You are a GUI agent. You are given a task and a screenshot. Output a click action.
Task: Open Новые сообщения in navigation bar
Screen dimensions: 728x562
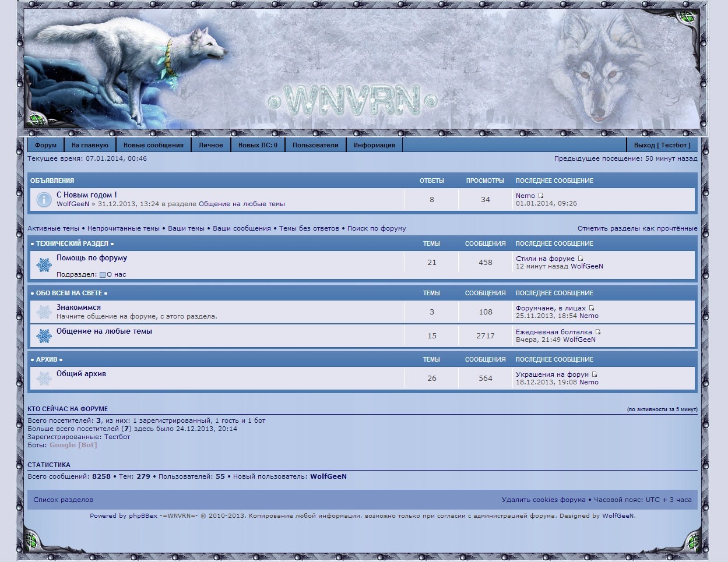click(x=153, y=145)
